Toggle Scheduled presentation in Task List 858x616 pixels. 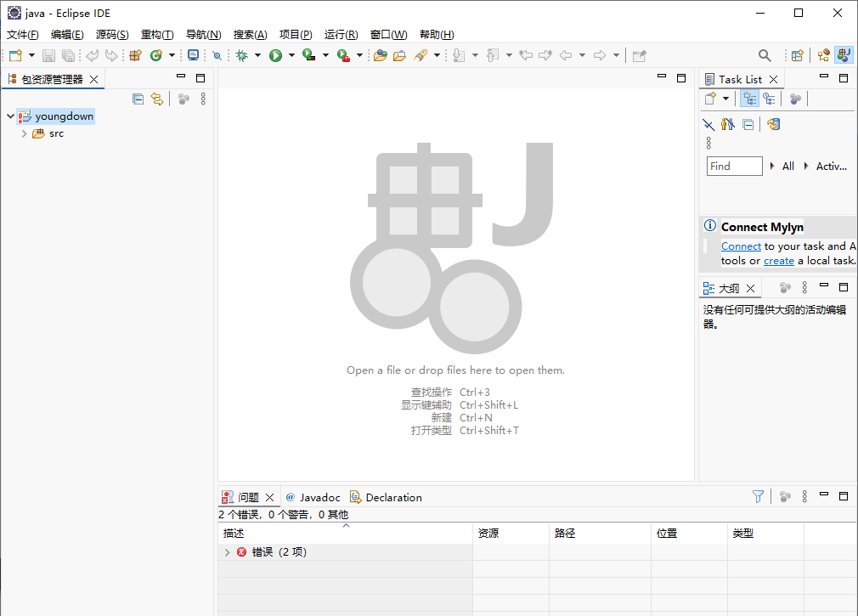point(769,99)
